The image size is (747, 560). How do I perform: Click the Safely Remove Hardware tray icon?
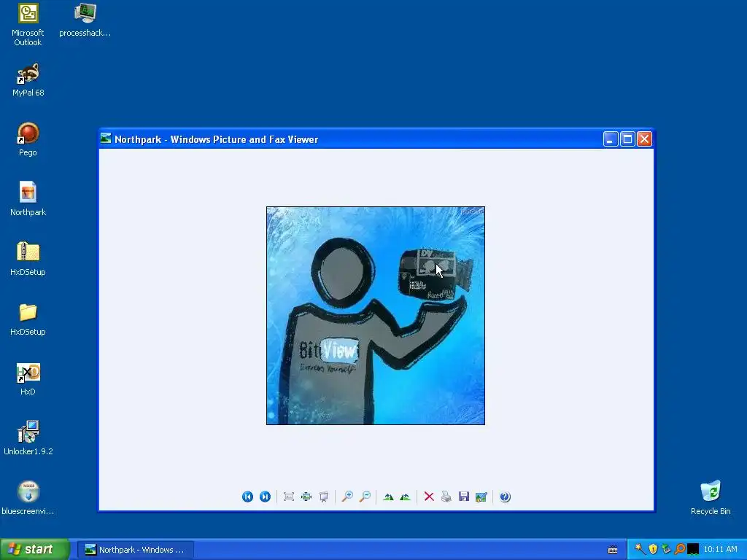coord(666,549)
